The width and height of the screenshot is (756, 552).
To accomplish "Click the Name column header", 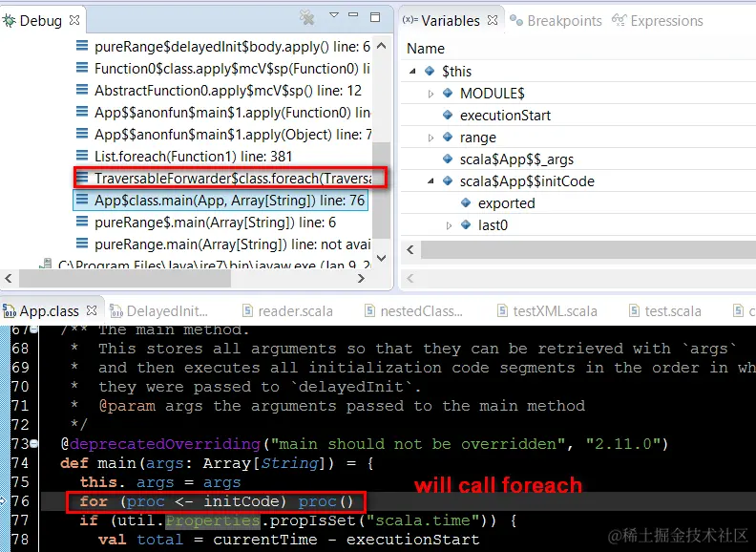I will coord(426,49).
